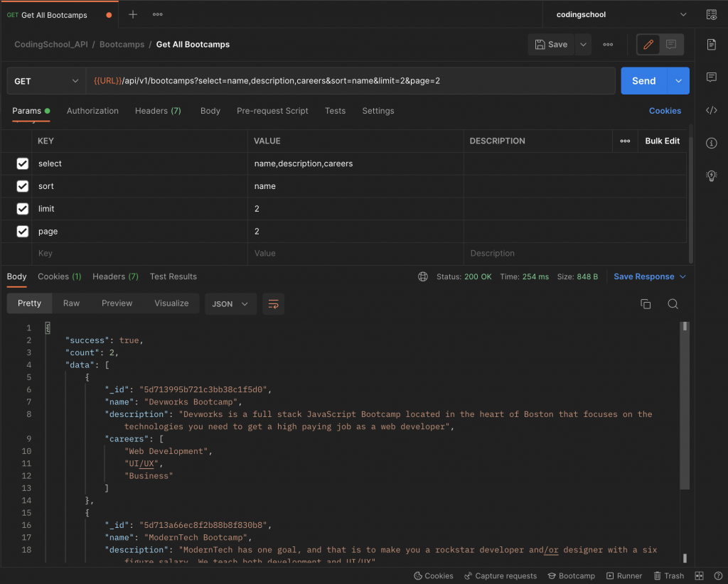Viewport: 728px width, 584px height.
Task: Switch to the Authorization tab
Action: (92, 111)
